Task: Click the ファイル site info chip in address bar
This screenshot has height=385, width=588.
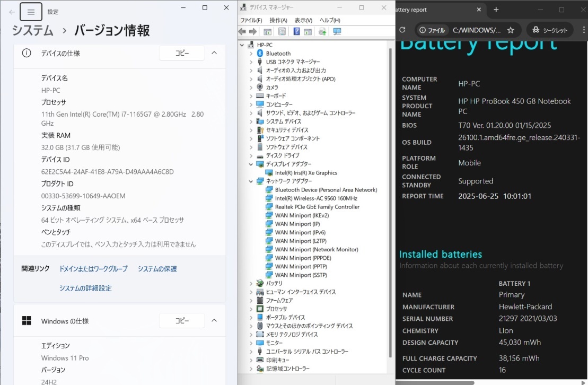Action: 432,30
